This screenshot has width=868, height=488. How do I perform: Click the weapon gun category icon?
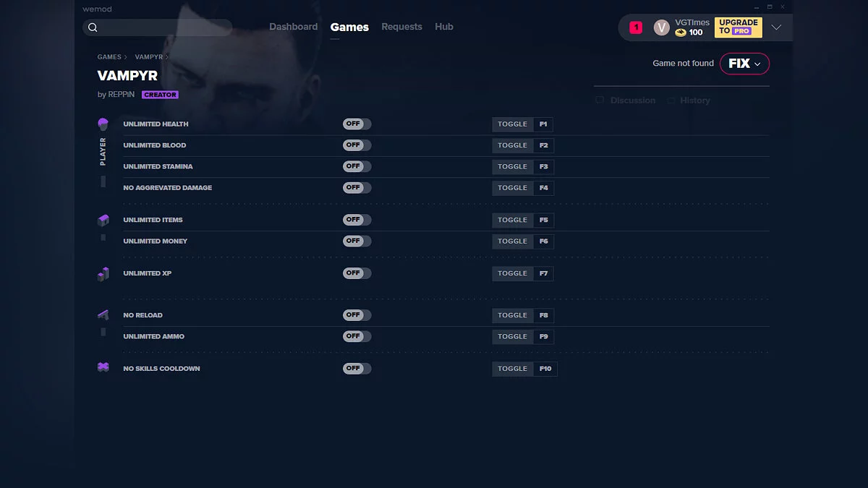tap(103, 314)
